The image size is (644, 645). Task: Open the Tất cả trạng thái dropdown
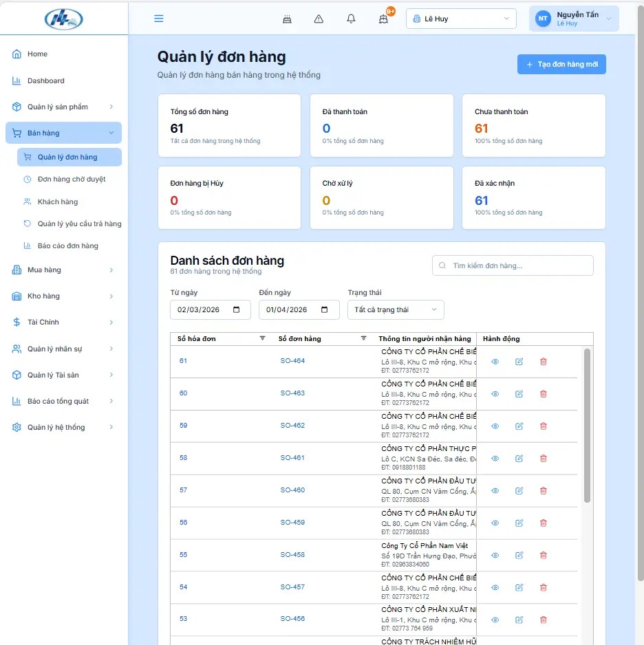click(396, 309)
